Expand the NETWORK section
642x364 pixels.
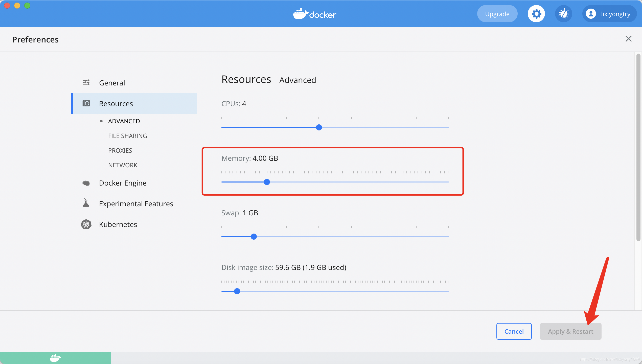[x=123, y=165]
